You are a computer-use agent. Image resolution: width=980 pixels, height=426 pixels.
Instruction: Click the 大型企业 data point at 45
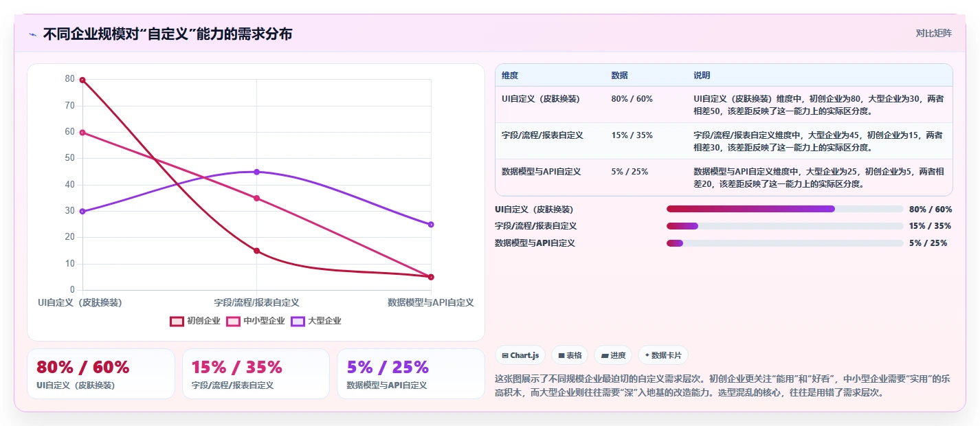256,172
